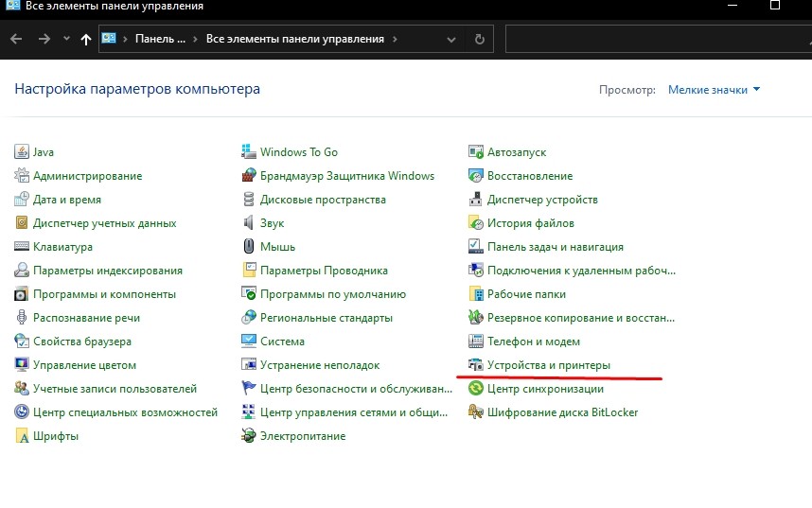Go back with the Back arrow
The height and width of the screenshot is (508, 812).
pyautogui.click(x=16, y=39)
